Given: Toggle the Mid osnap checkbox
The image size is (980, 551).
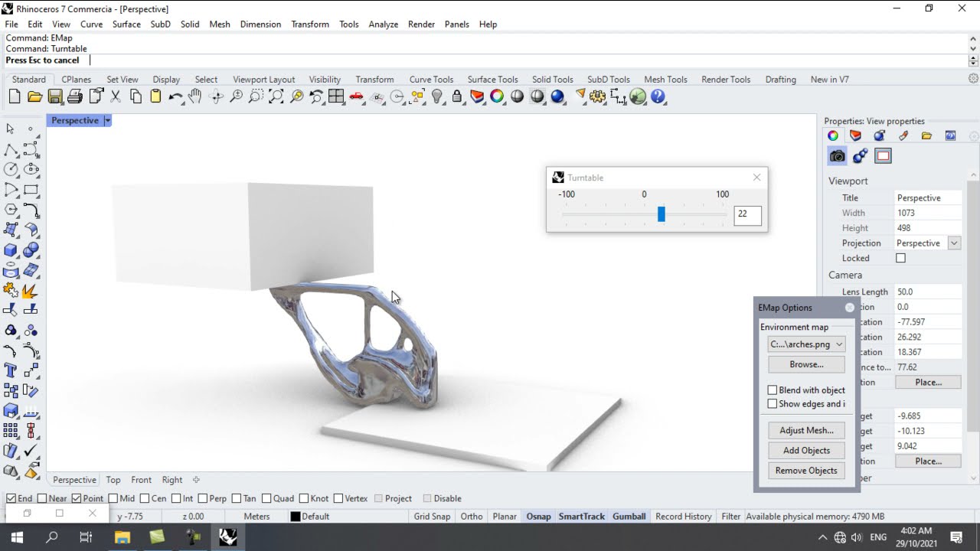Looking at the screenshot, I should tap(113, 498).
